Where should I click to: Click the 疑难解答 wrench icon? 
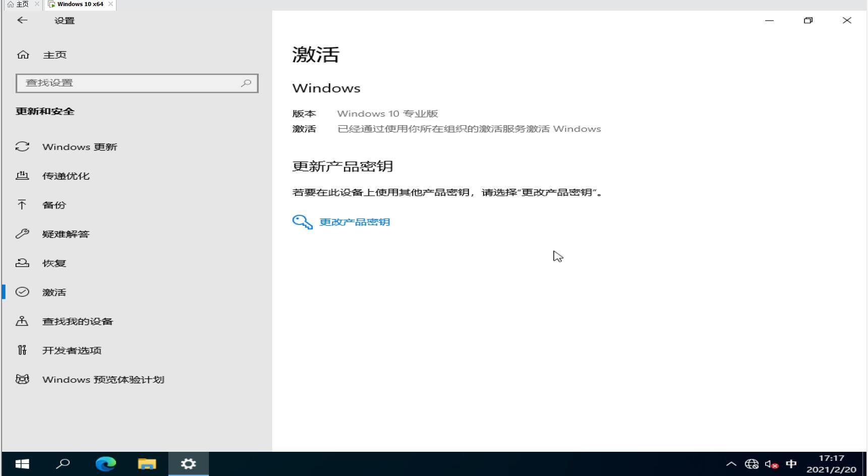(x=22, y=234)
